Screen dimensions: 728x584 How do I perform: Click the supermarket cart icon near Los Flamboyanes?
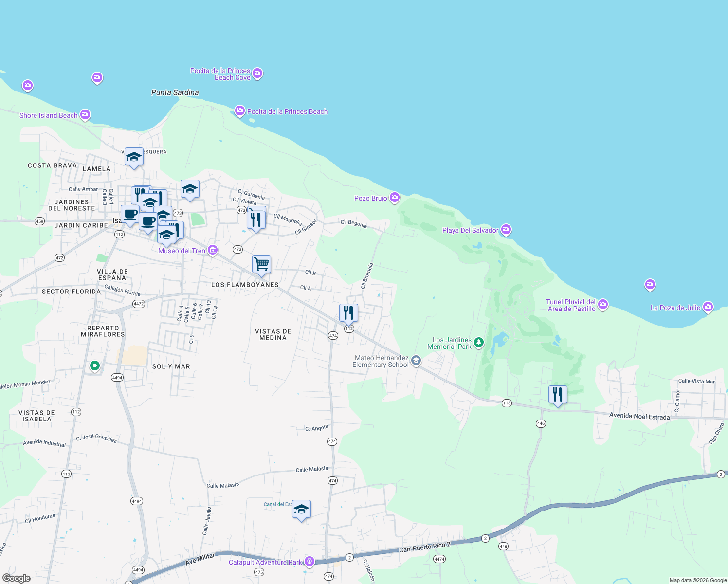262,264
